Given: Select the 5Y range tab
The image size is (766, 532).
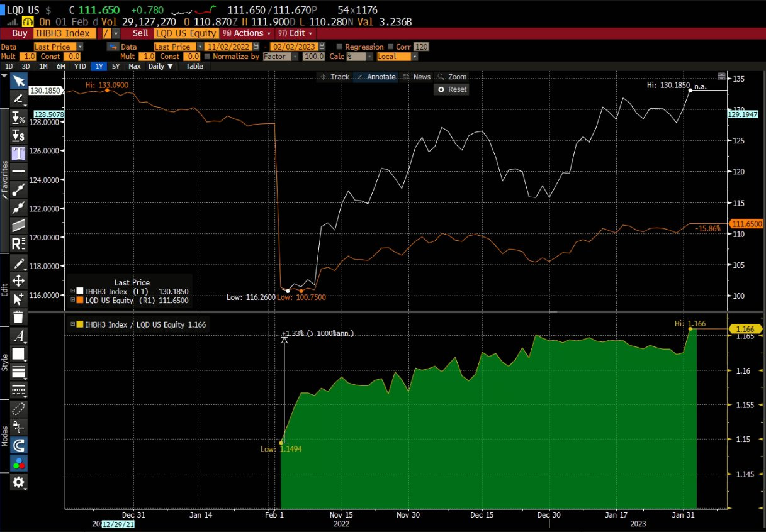Looking at the screenshot, I should click(116, 66).
